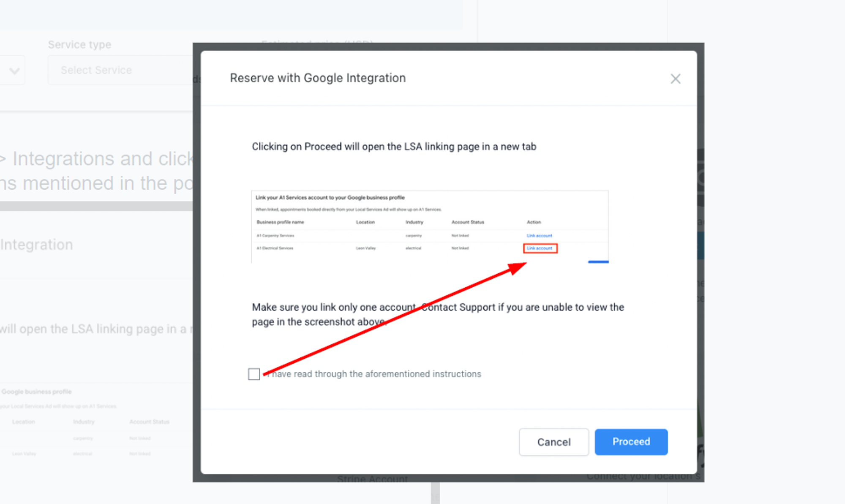
Task: Click the Location column header
Action: coord(365,222)
